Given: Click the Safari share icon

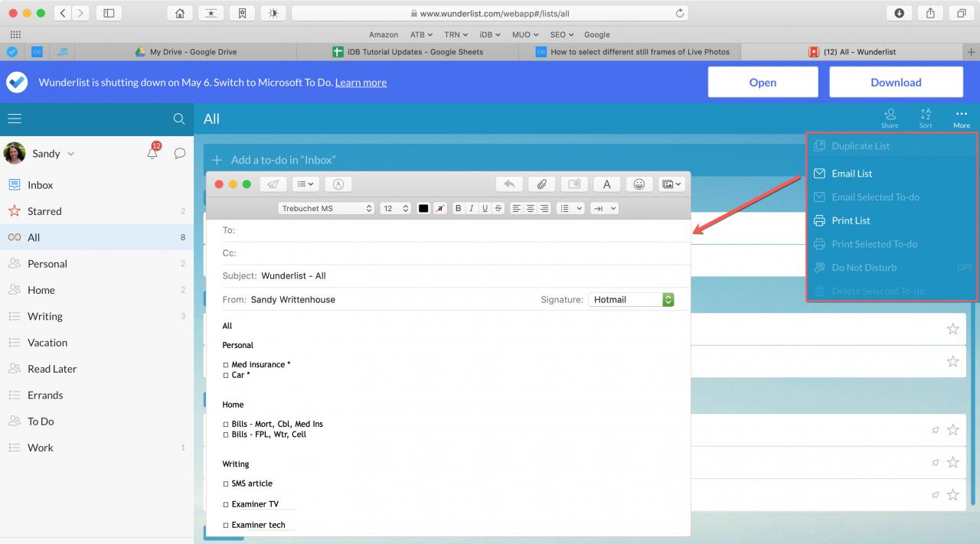Looking at the screenshot, I should coord(931,13).
